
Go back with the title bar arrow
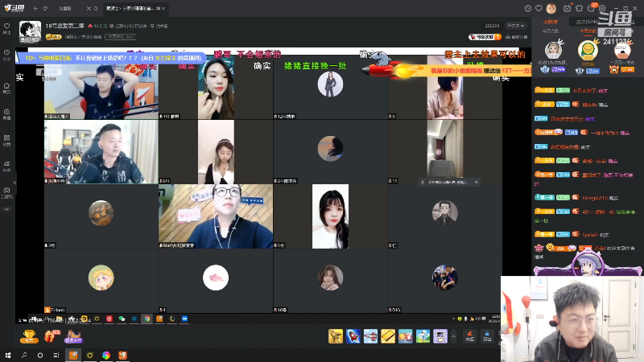tap(35, 8)
